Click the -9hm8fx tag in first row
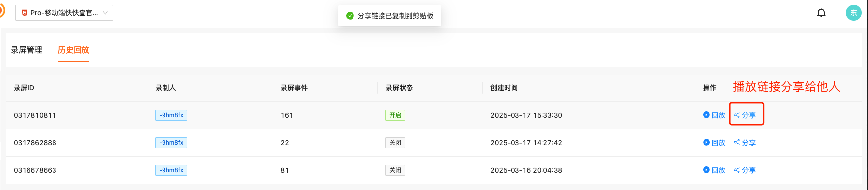 pos(171,115)
